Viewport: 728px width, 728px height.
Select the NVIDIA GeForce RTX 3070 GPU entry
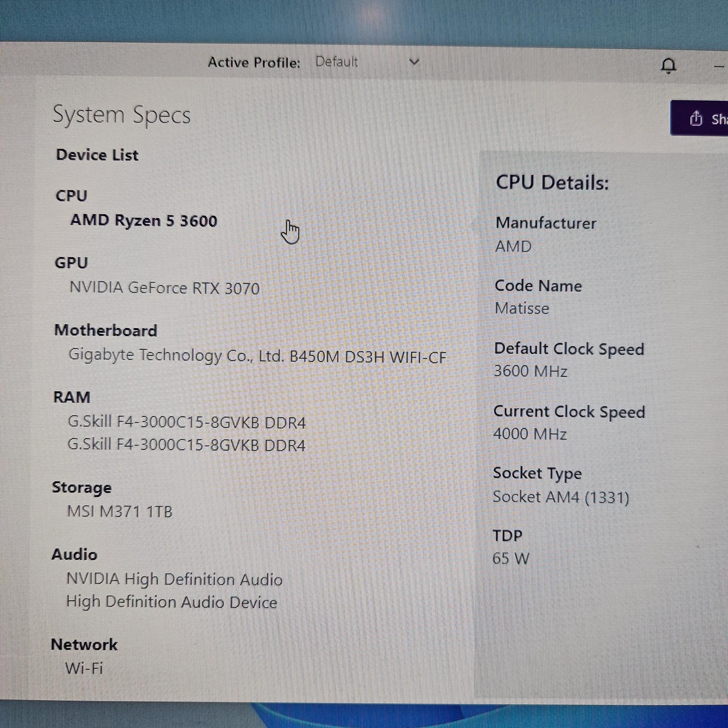coord(165,289)
